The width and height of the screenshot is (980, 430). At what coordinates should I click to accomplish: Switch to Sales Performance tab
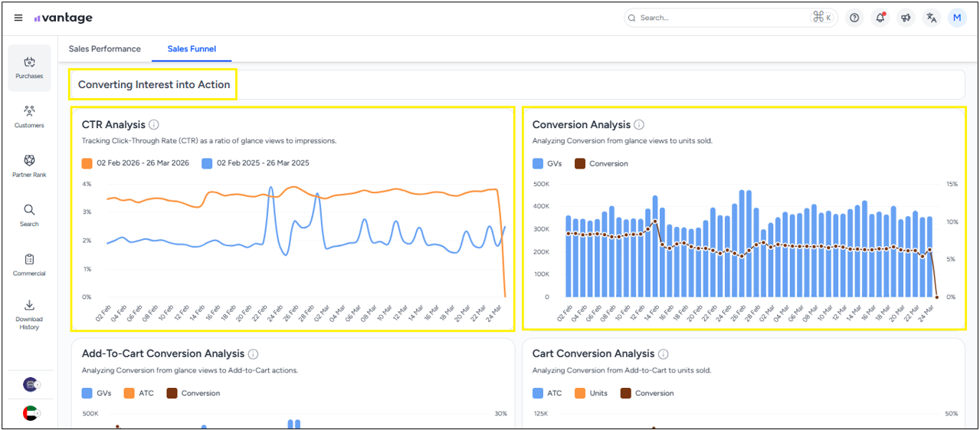pos(105,49)
